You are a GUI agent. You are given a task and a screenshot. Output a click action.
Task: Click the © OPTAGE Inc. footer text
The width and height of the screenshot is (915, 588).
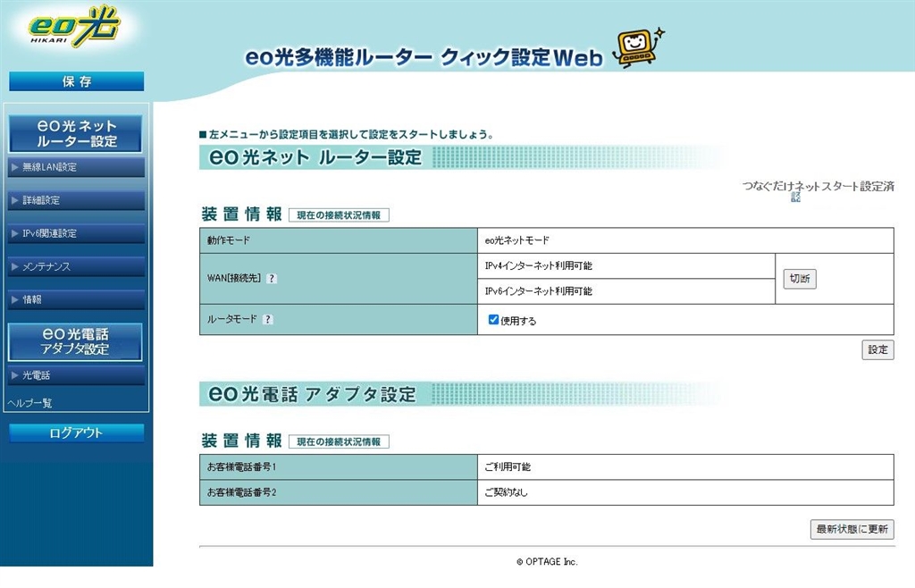(548, 562)
